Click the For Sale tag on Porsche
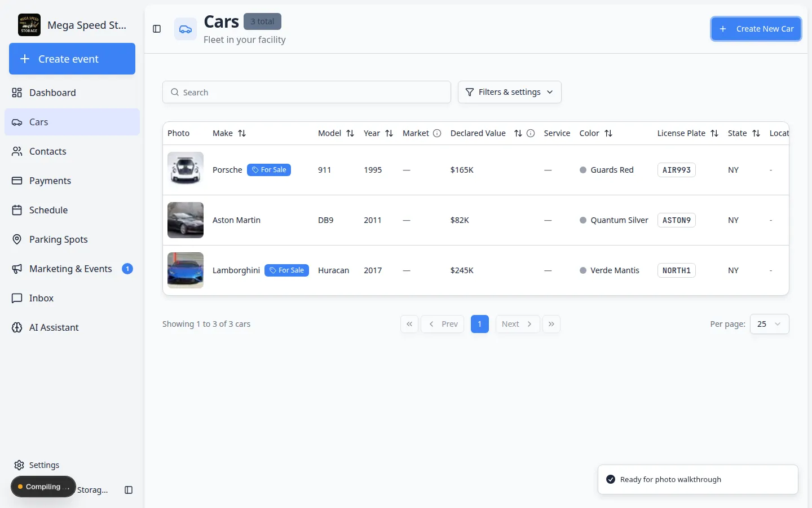The image size is (812, 508). (x=269, y=170)
